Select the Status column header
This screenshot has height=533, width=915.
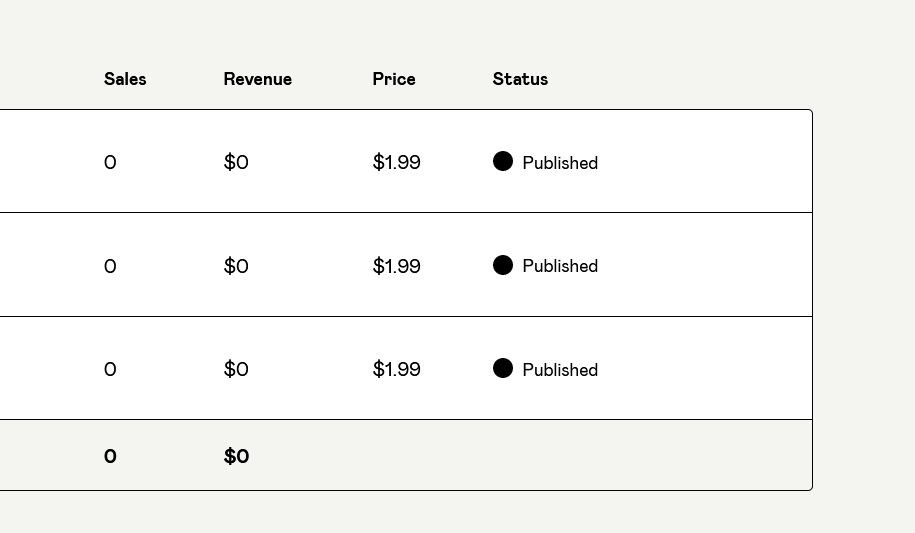(520, 79)
